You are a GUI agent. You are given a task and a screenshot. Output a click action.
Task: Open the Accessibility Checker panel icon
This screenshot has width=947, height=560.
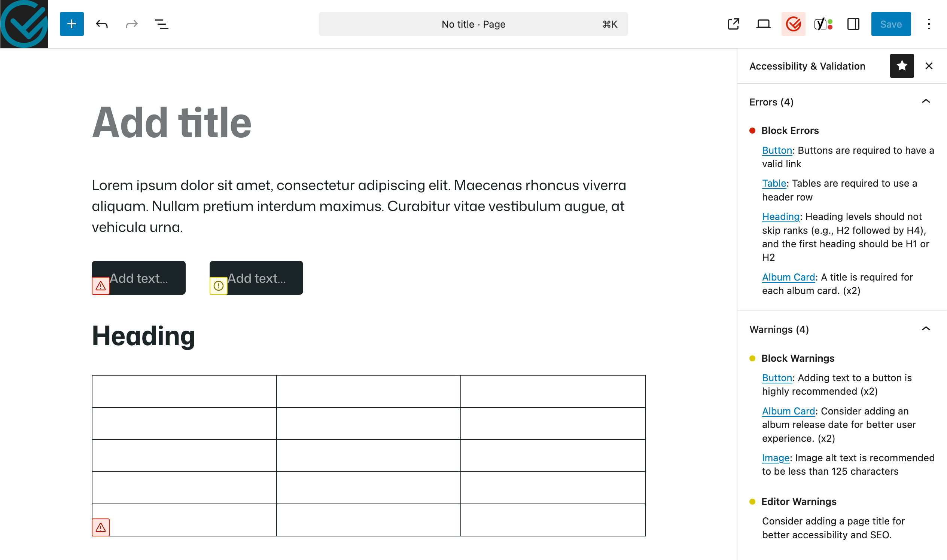793,24
